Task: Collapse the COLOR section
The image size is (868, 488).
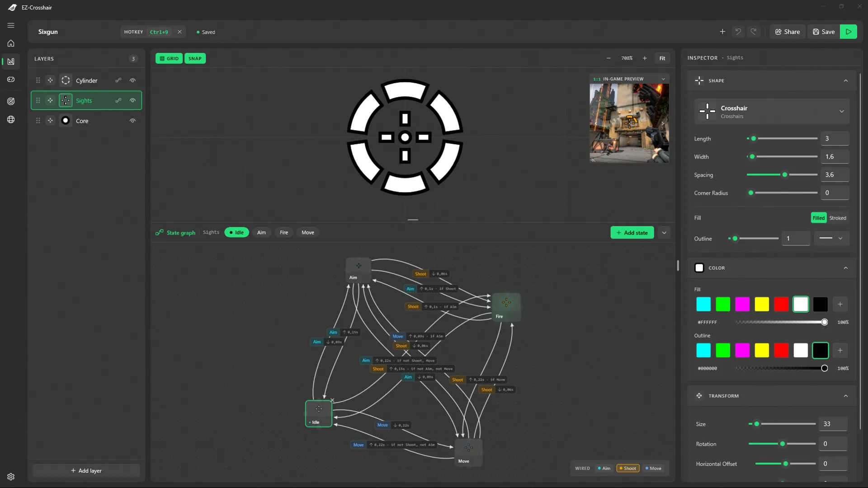Action: pyautogui.click(x=845, y=268)
